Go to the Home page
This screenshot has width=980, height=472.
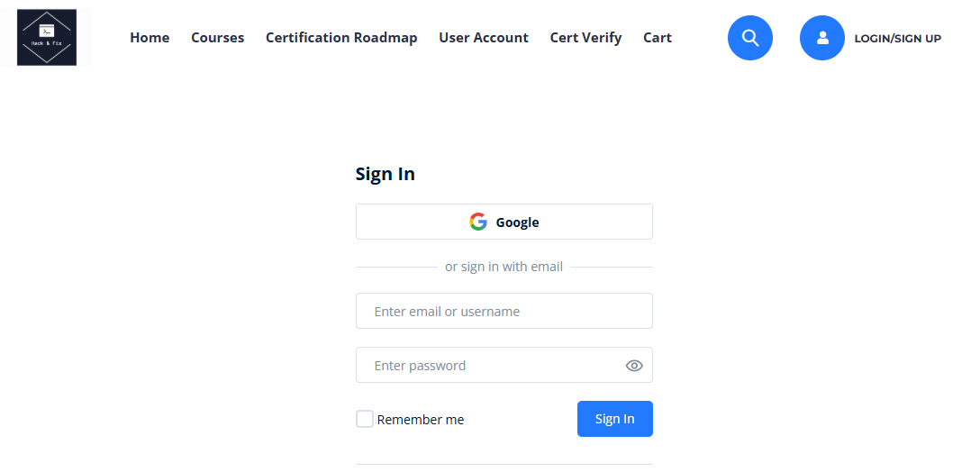click(150, 38)
